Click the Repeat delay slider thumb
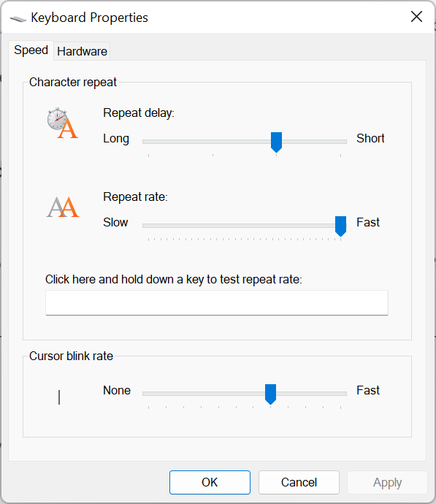Screen dimensions: 436x504 coord(276,142)
